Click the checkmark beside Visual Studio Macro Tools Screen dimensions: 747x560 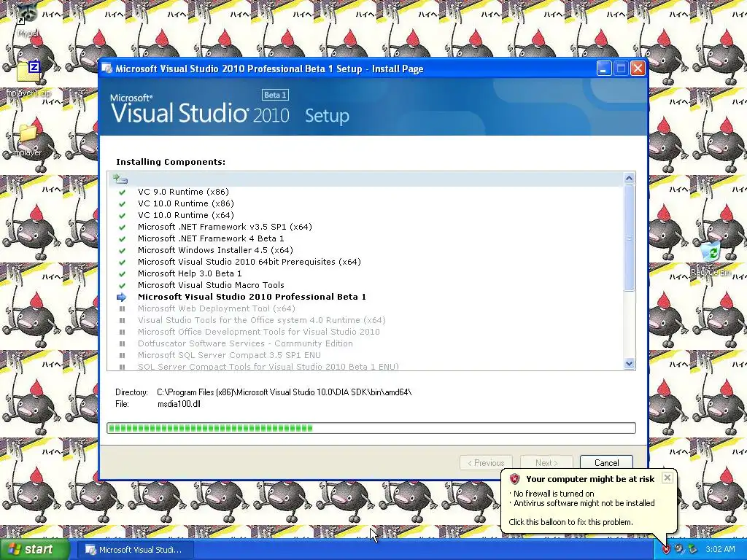pos(122,286)
